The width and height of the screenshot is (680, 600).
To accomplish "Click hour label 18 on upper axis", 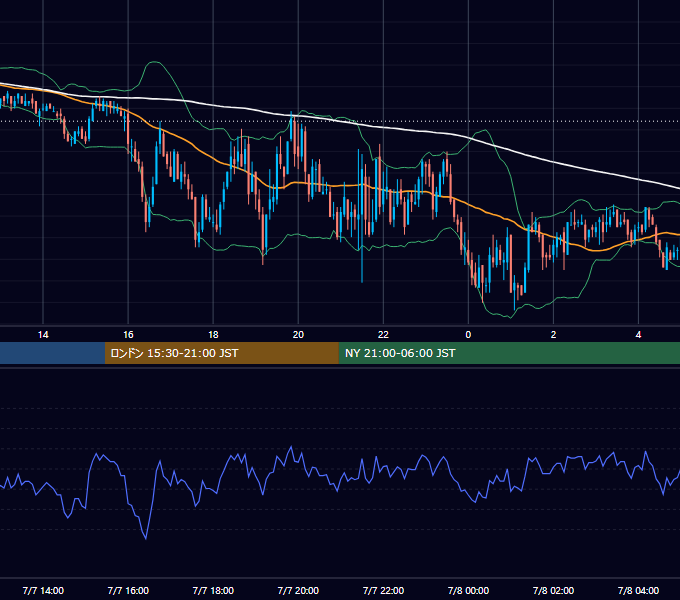I will pyautogui.click(x=213, y=335).
